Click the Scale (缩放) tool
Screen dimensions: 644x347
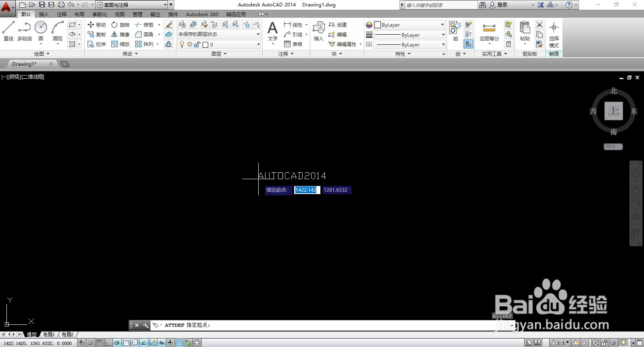point(120,44)
